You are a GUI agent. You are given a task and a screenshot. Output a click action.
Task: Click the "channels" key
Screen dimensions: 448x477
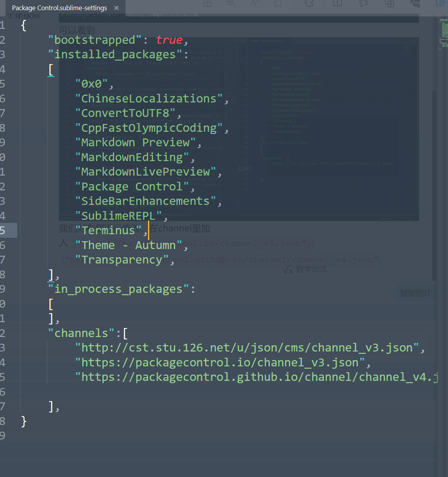tap(81, 333)
